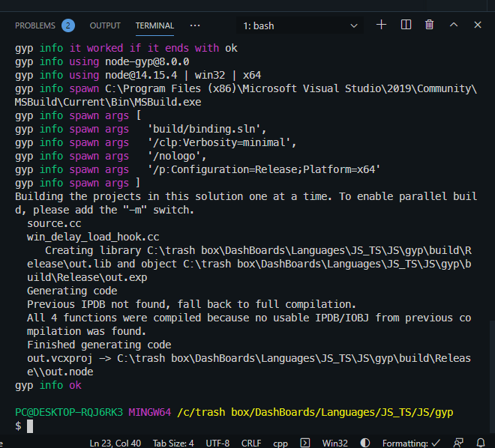
Task: Click the problems count badge showing 2
Action: tap(68, 25)
